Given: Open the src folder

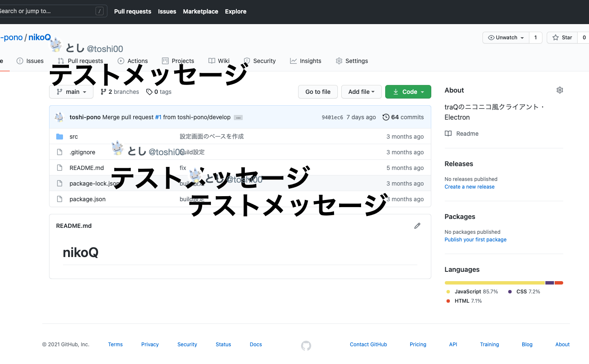Looking at the screenshot, I should tap(74, 137).
